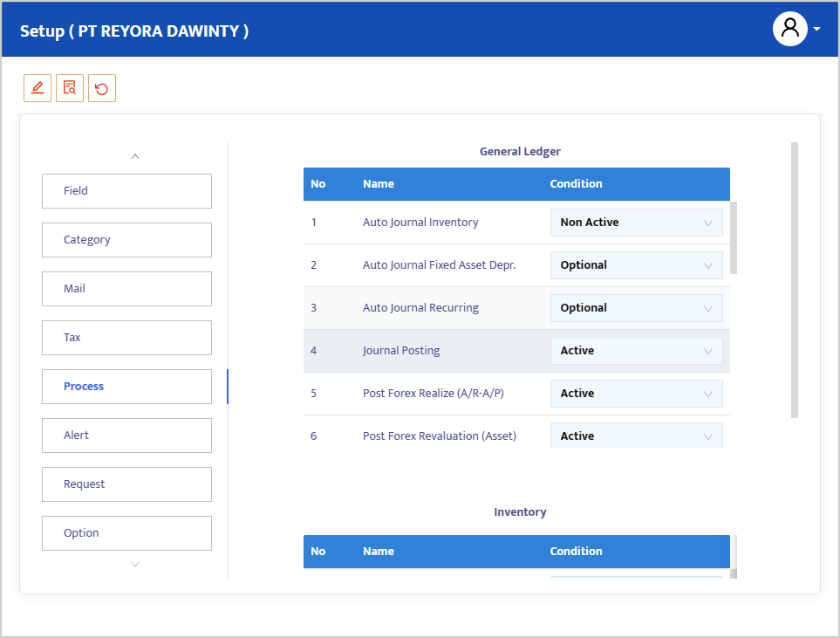Open the Tax tab

click(127, 337)
